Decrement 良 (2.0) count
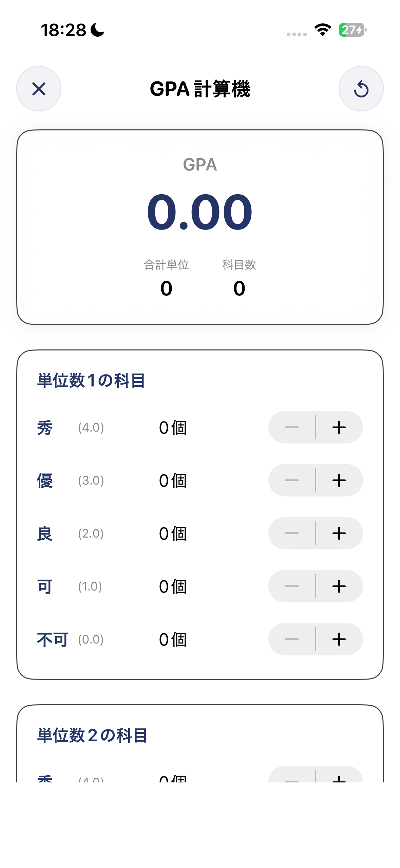 tap(292, 533)
